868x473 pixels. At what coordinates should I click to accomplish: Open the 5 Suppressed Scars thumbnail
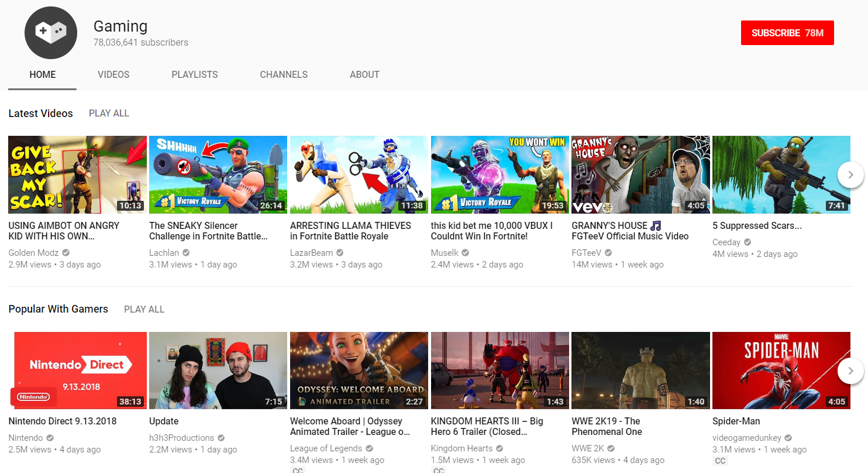[x=781, y=174]
